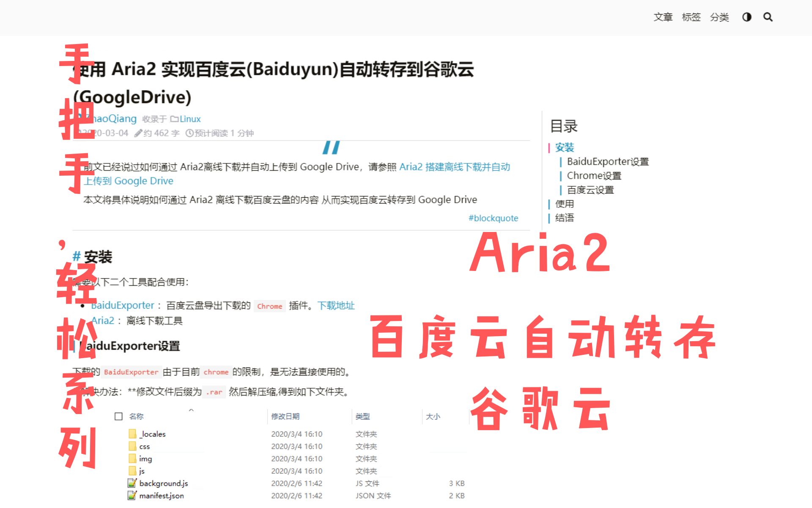Screen dimensions: 812x508
Task: Open the 下载地址 download link
Action: (x=336, y=305)
